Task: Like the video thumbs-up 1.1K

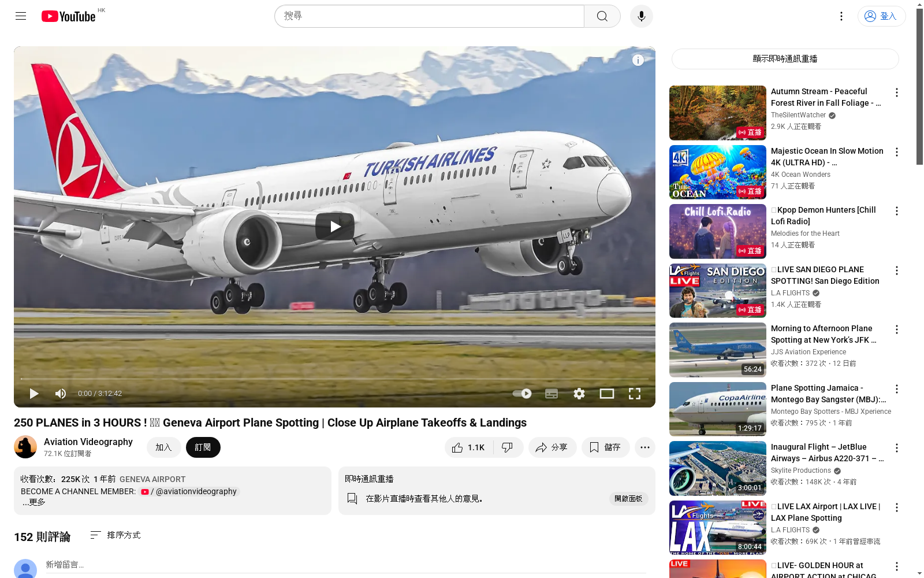Action: pos(469,447)
